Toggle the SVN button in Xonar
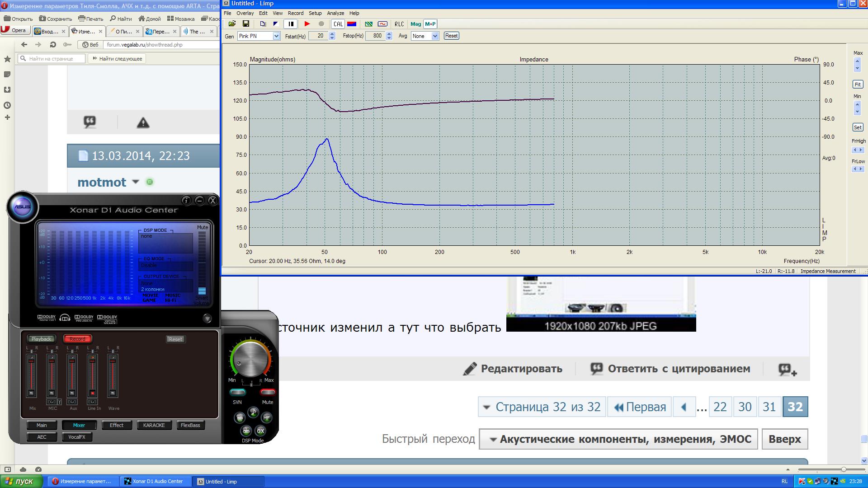The image size is (868, 488). coord(237,392)
